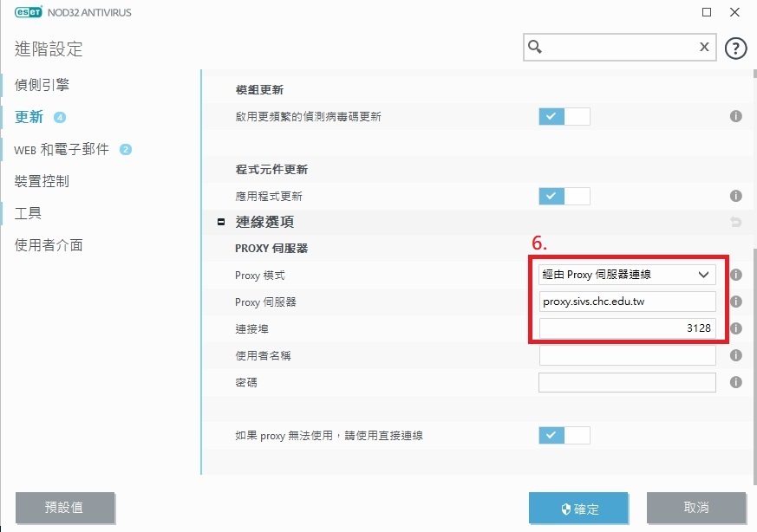Click the 確定 button

pyautogui.click(x=578, y=508)
